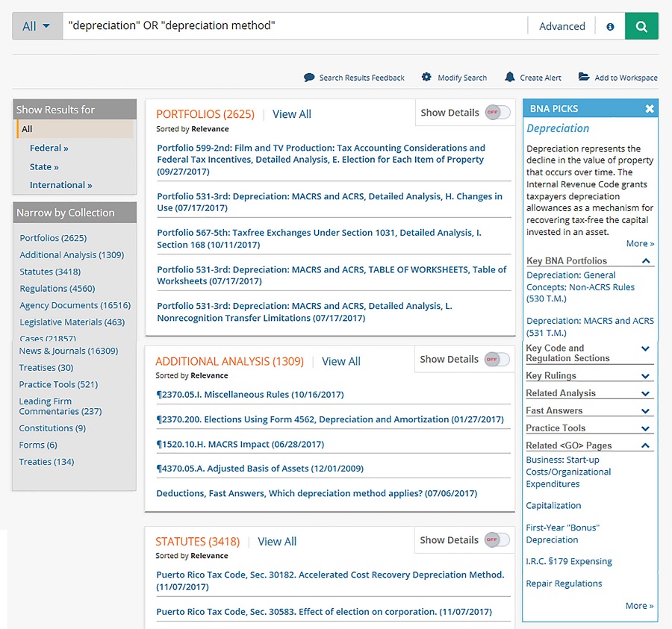Collapse the Key BNA Portfolios section
This screenshot has height=629, width=672.
pos(646,261)
